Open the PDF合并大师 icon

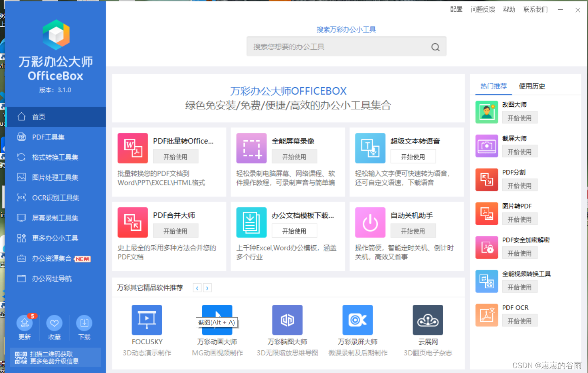coord(133,222)
